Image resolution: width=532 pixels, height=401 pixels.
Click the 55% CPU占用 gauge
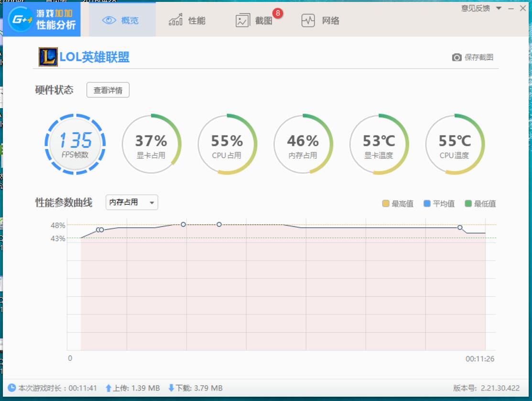pyautogui.click(x=228, y=144)
